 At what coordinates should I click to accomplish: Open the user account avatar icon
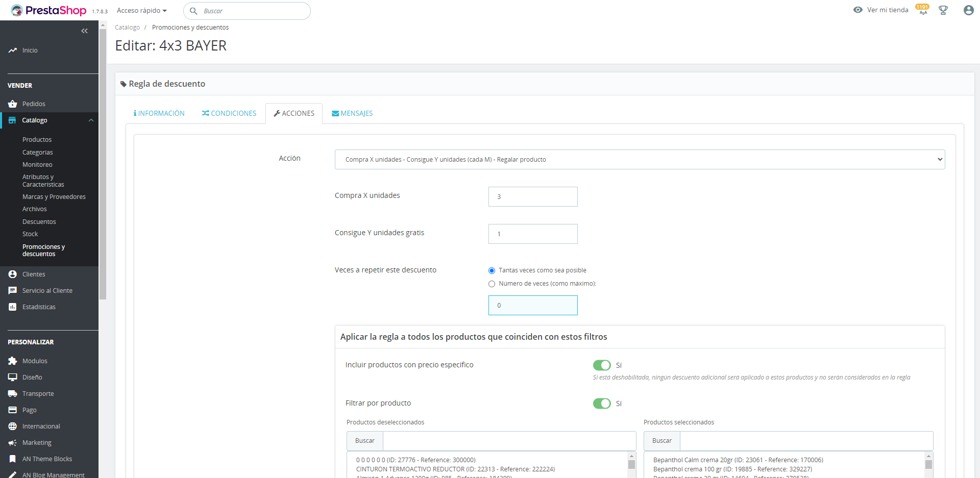968,10
